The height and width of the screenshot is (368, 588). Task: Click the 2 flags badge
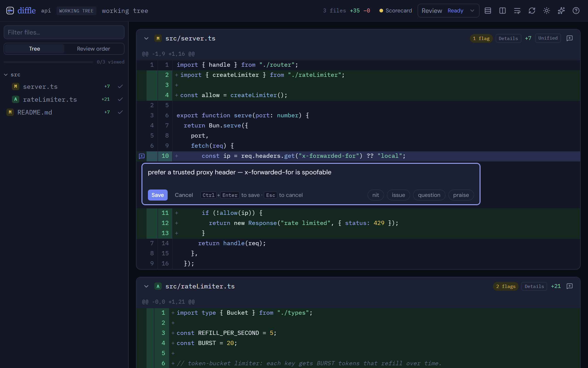[x=506, y=287]
